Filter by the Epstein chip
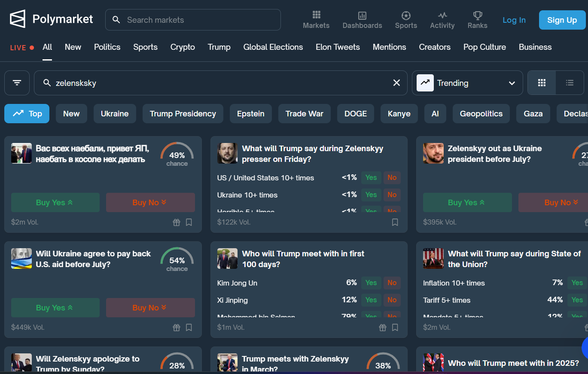588x374 pixels. 251,114
